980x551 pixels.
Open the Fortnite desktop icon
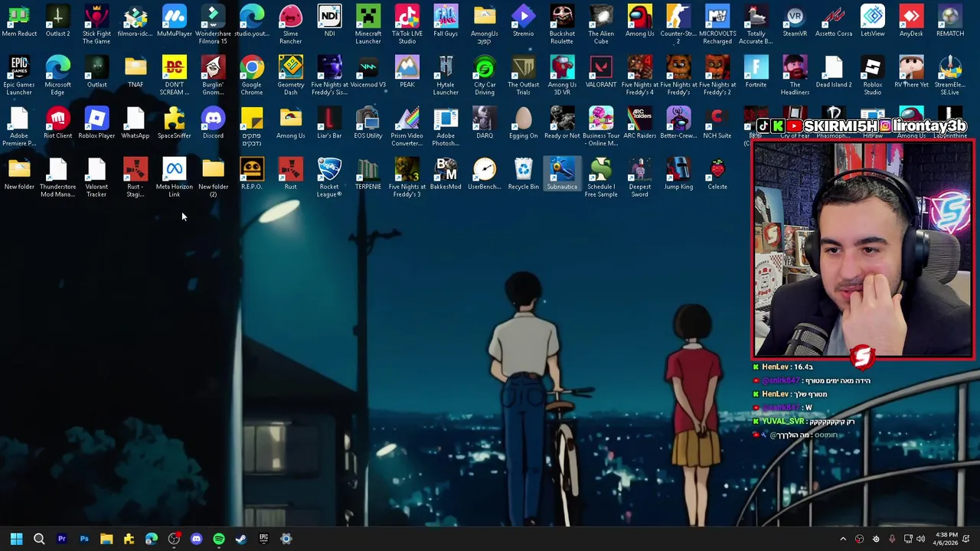coord(756,73)
